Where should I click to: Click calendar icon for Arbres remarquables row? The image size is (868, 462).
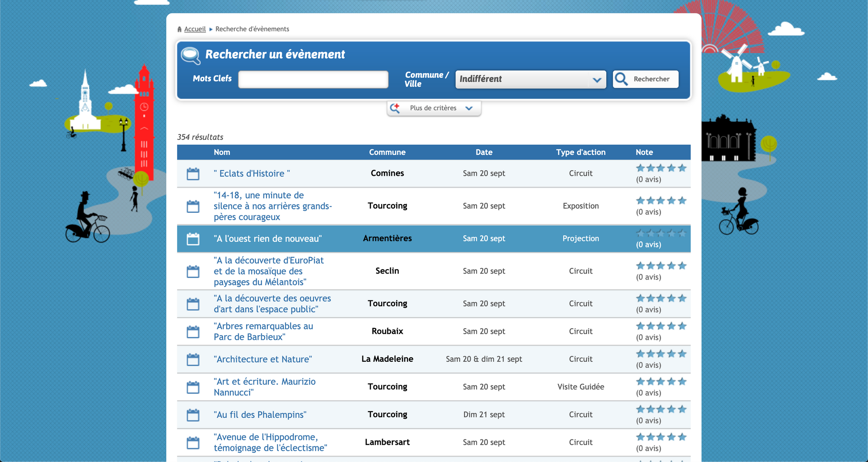tap(193, 332)
